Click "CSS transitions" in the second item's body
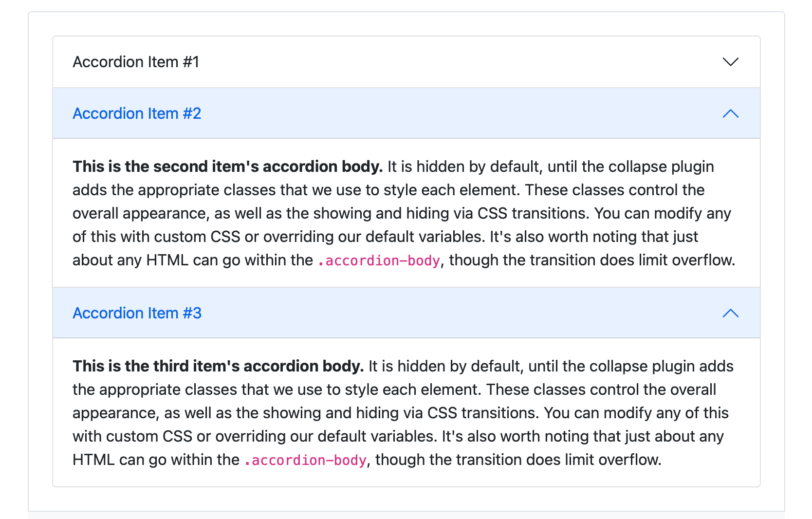Viewport: 812px width, 519px height. (x=532, y=213)
